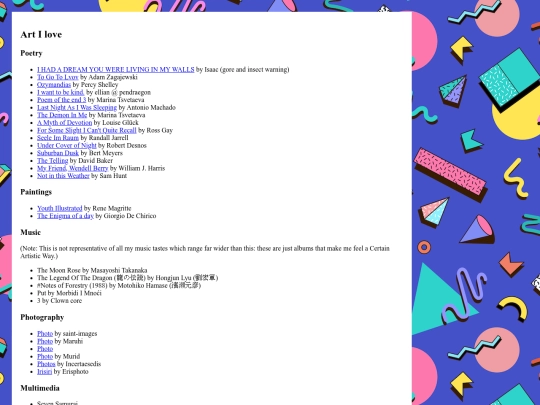
Task: Open A Myth of Devotion link
Action: [65, 123]
